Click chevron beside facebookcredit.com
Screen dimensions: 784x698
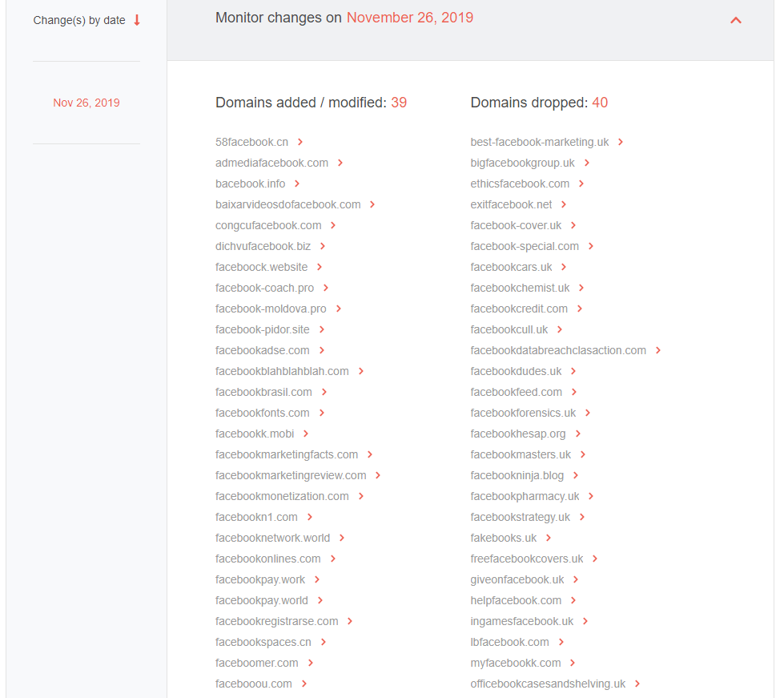point(580,309)
